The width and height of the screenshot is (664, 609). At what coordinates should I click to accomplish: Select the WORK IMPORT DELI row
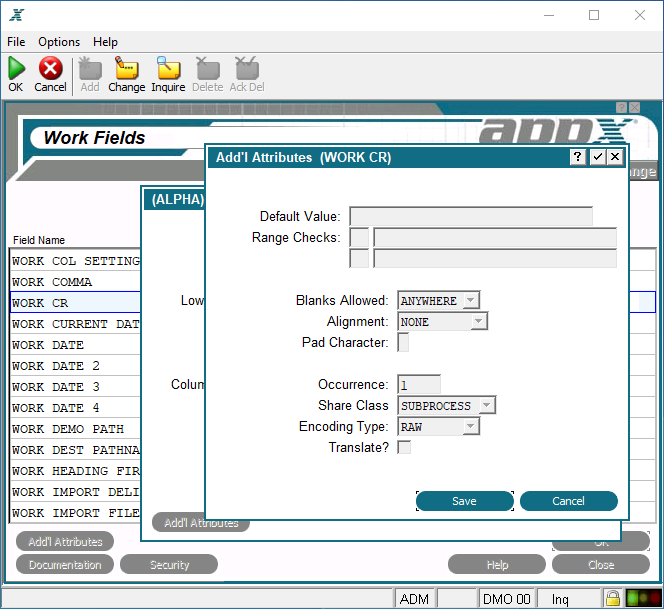pyautogui.click(x=75, y=492)
